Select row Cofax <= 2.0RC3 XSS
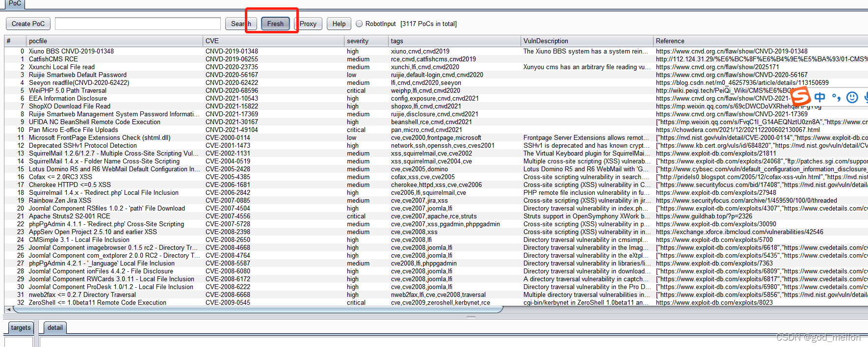Screen dimensions: 868x347 pos(436,177)
